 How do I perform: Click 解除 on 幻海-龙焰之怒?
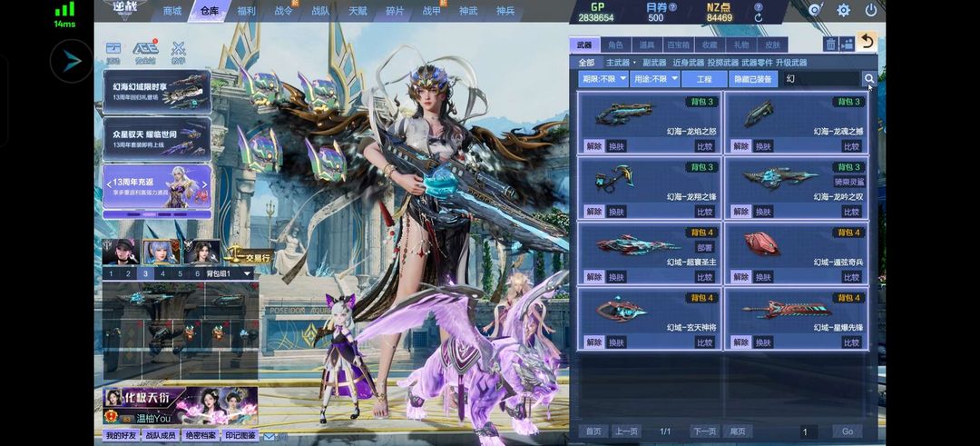click(594, 145)
